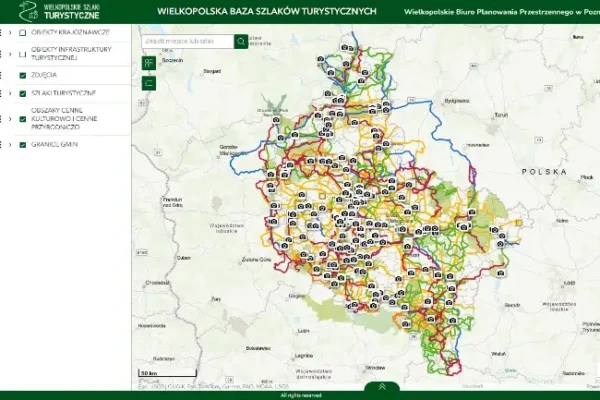Viewport: 600px width, 400px height.
Task: Click the Województwo lubuskie map label
Action: click(x=227, y=228)
